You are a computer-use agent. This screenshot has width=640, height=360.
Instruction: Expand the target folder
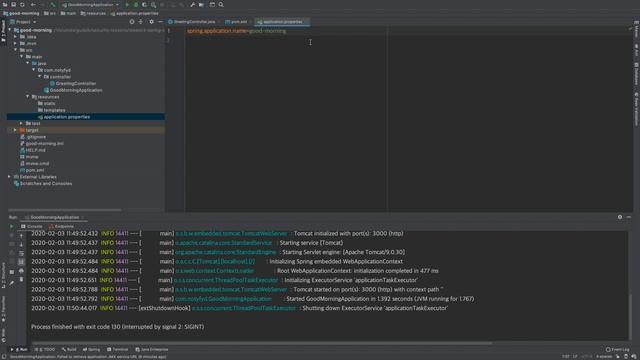16,130
